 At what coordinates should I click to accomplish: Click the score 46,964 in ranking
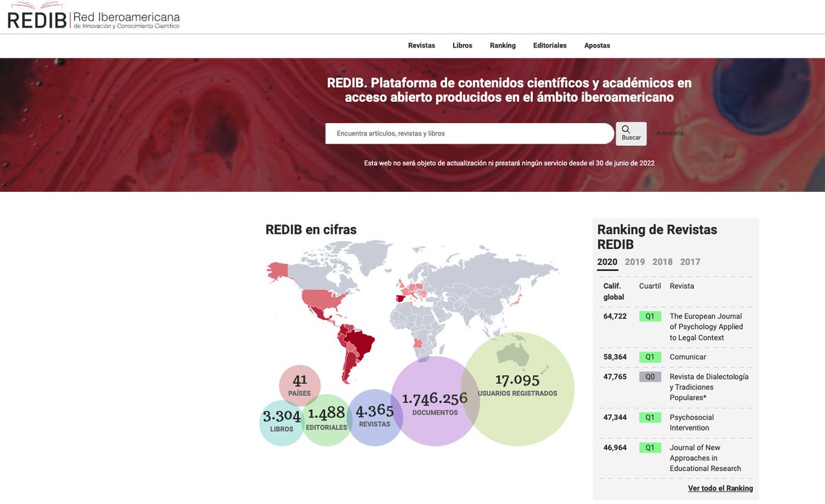(615, 448)
